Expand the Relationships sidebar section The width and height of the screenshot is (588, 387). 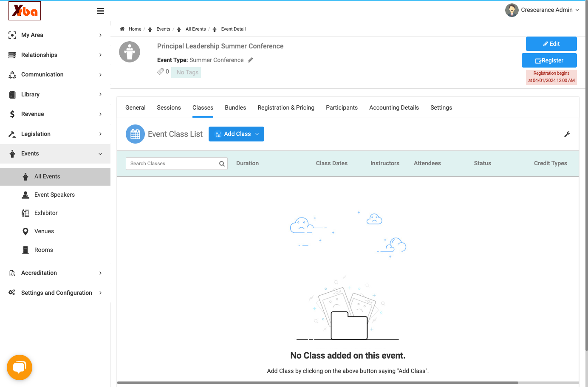(x=55, y=55)
